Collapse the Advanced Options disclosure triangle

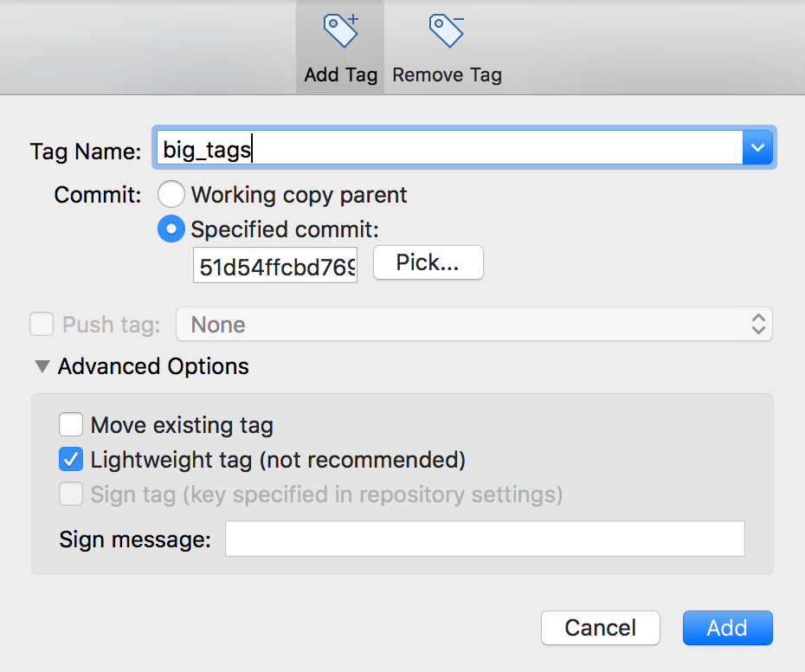tap(42, 366)
